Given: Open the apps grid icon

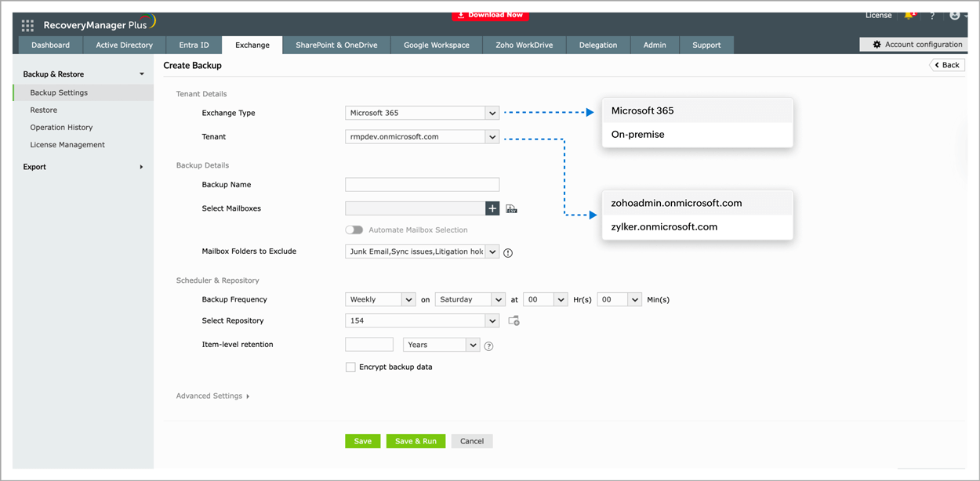Looking at the screenshot, I should click(x=27, y=25).
